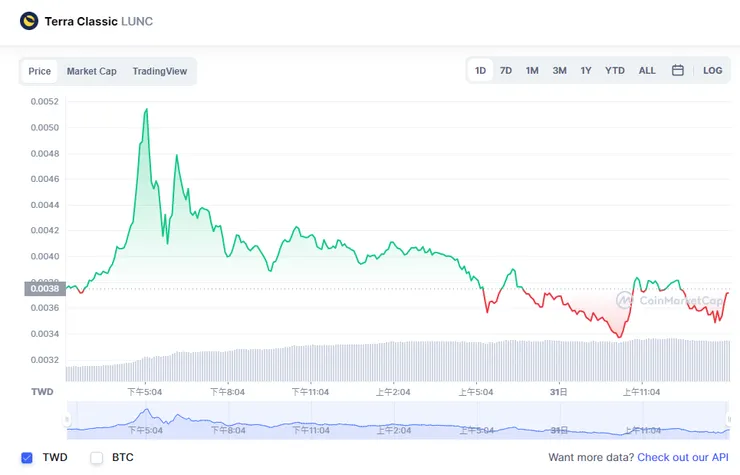This screenshot has height=475, width=740.
Task: Click the right handle of range slider
Action: coord(728,420)
